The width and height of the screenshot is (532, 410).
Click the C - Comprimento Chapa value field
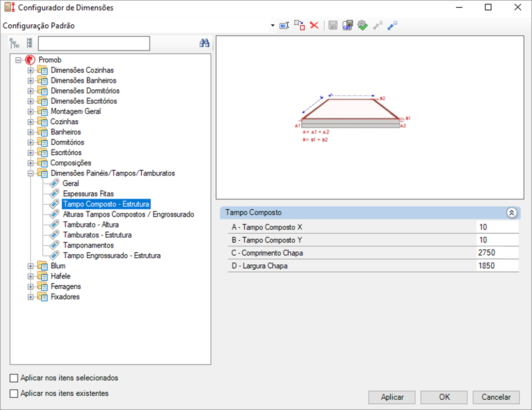pos(498,253)
